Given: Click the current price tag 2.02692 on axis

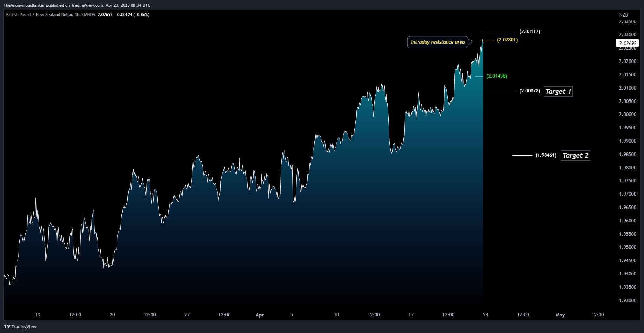Looking at the screenshot, I should [627, 43].
